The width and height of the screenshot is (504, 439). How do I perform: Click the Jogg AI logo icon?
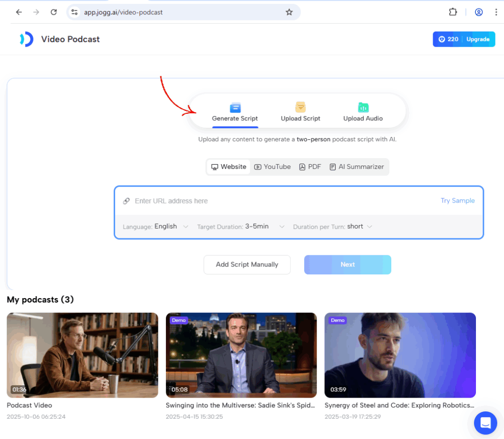coord(27,39)
